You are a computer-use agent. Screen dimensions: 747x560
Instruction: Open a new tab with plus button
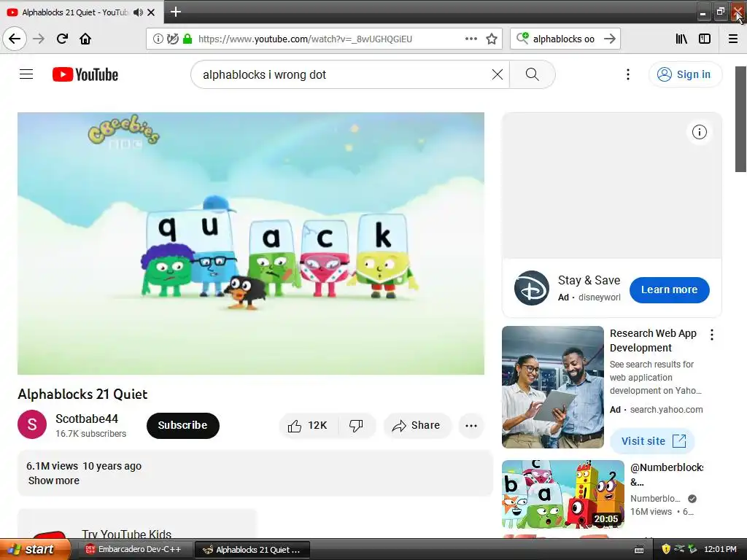click(x=175, y=12)
